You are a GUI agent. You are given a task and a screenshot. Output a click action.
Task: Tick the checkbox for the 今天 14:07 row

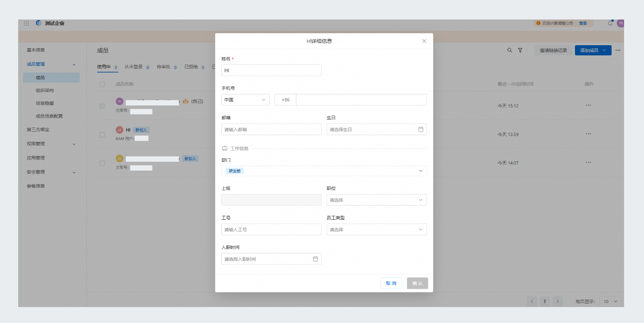click(x=102, y=163)
